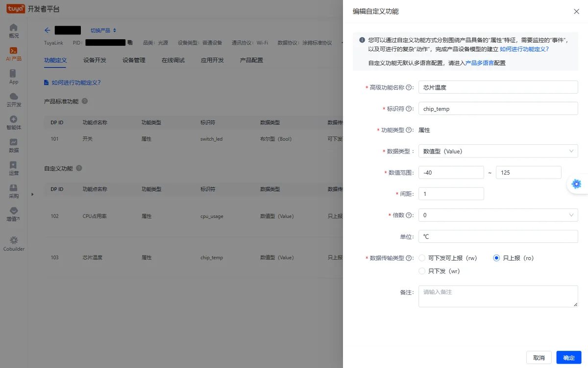Click help icon next to 功能类型
This screenshot has height=368, width=588.
point(409,130)
